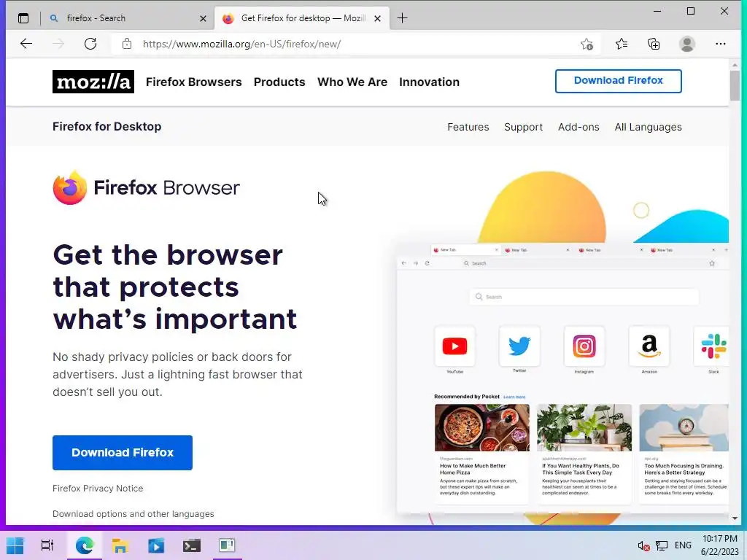
Task: Open the Innovation menu
Action: [x=429, y=82]
